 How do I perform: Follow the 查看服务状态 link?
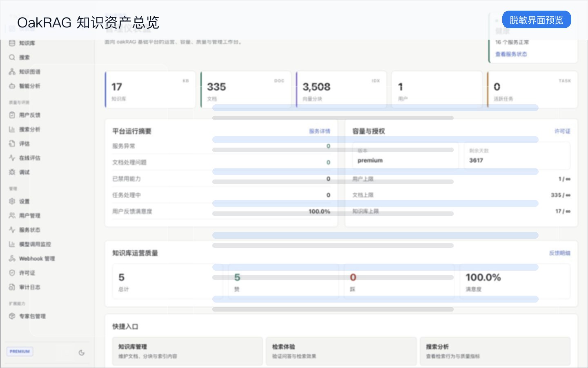511,54
